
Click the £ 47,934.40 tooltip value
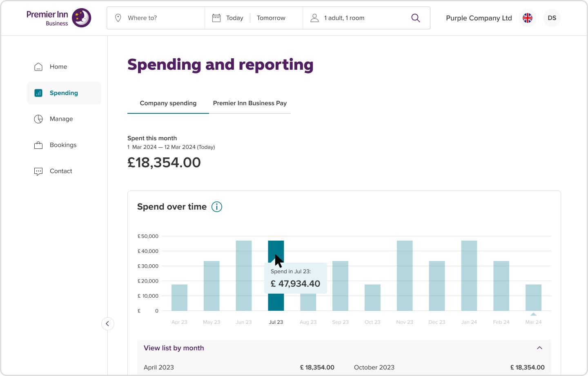point(296,284)
